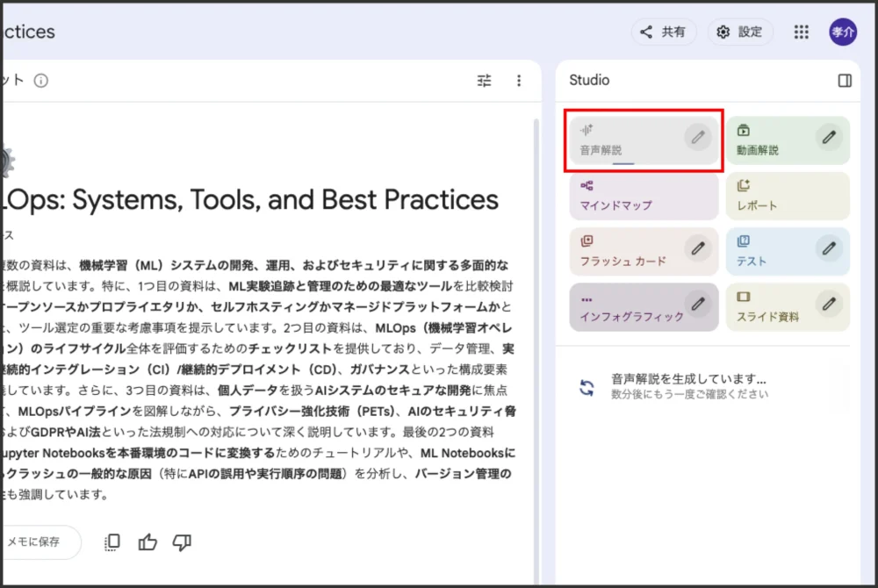Click the edit pencil on テスト card
The width and height of the screenshot is (878, 588).
(829, 248)
